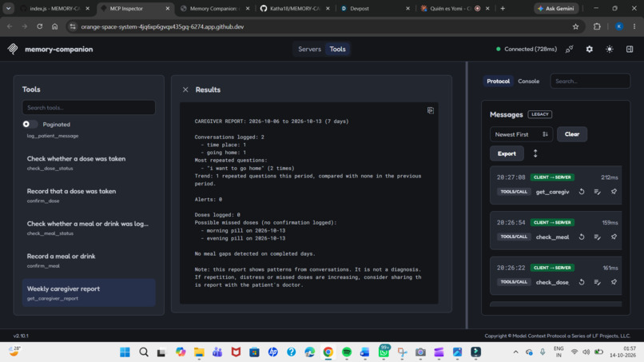Open settings with the gear icon

tap(590, 49)
